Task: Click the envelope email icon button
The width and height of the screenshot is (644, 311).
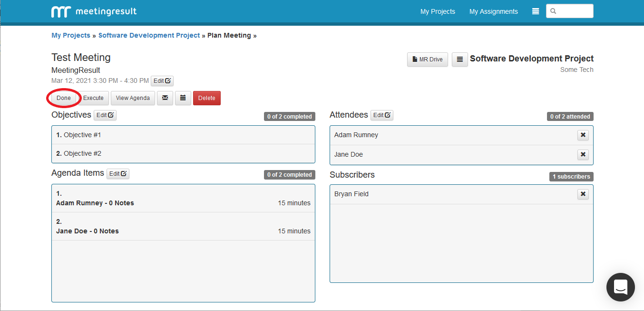Action: 165,98
